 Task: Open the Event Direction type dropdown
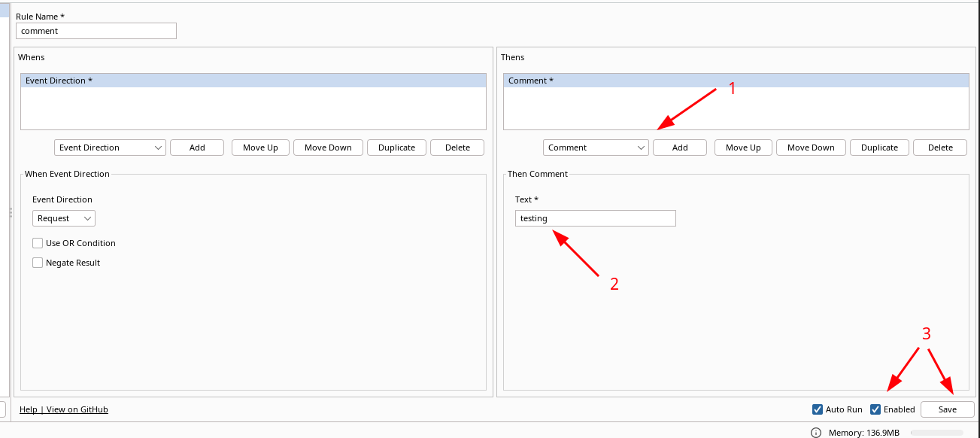point(110,148)
